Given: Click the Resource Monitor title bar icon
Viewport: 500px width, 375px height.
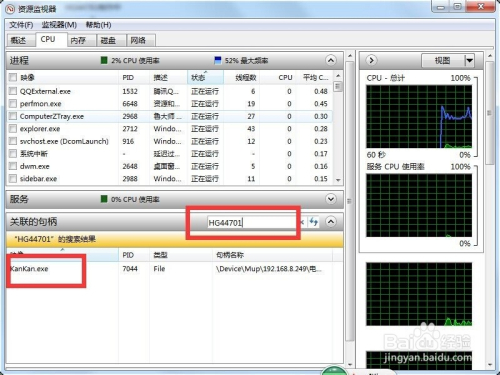Looking at the screenshot, I should click(x=11, y=9).
